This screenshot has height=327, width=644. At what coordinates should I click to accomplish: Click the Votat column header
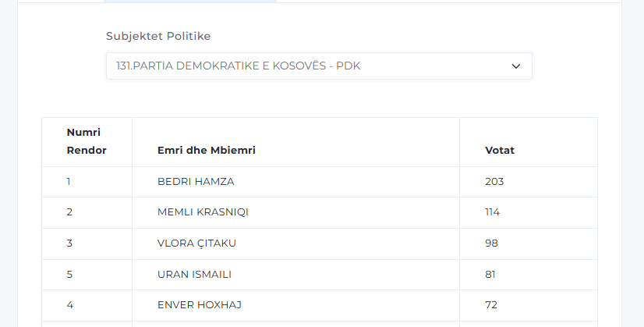[x=500, y=151]
